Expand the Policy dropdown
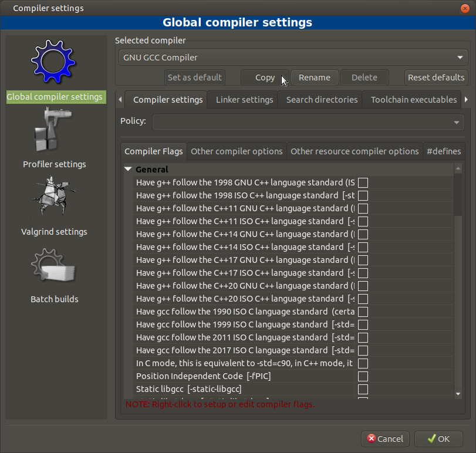Screen dimensions: 476x453 [x=308, y=122]
